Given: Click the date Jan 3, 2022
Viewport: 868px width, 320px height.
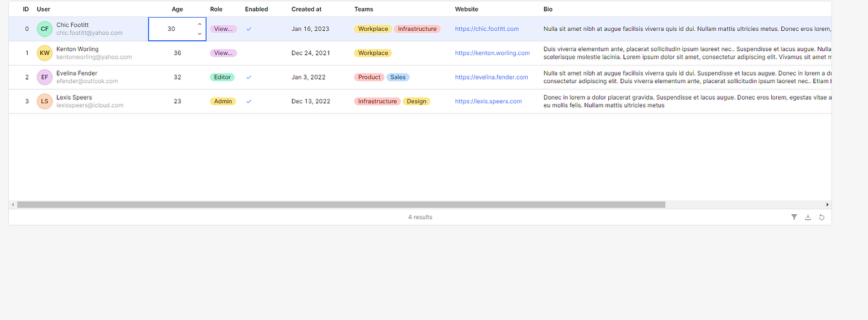Looking at the screenshot, I should tap(308, 77).
